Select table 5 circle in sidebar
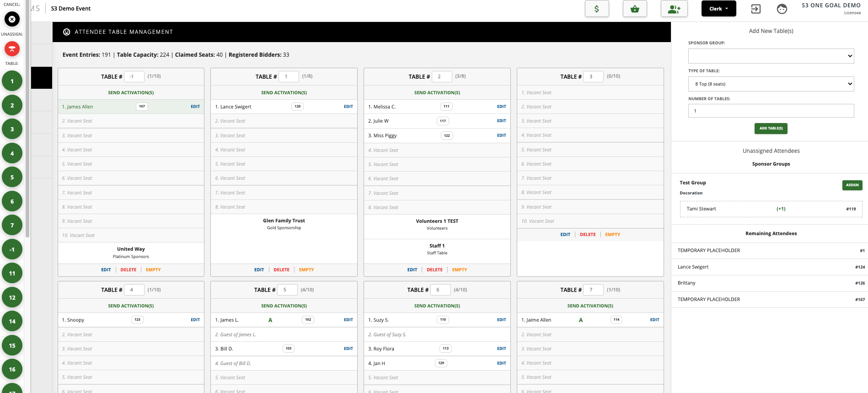The image size is (868, 393). point(12,178)
